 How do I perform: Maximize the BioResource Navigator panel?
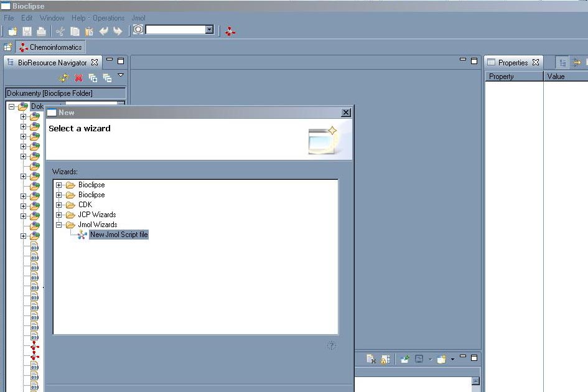121,61
